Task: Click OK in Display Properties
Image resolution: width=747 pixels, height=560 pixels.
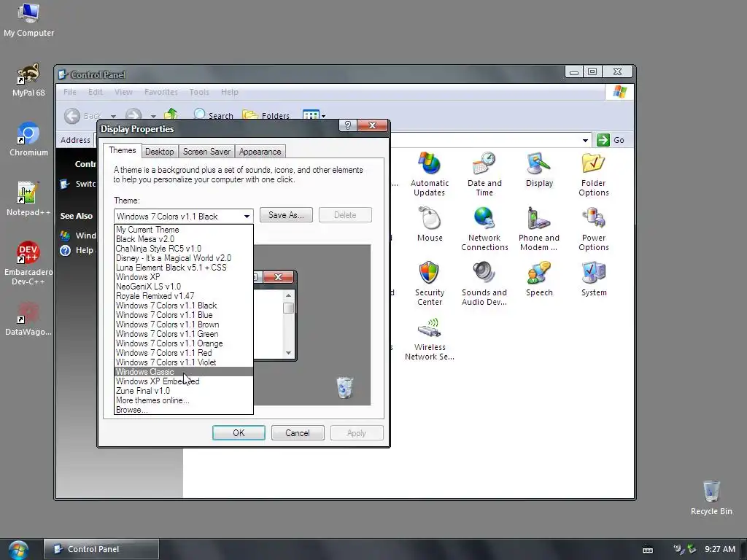Action: pyautogui.click(x=239, y=433)
